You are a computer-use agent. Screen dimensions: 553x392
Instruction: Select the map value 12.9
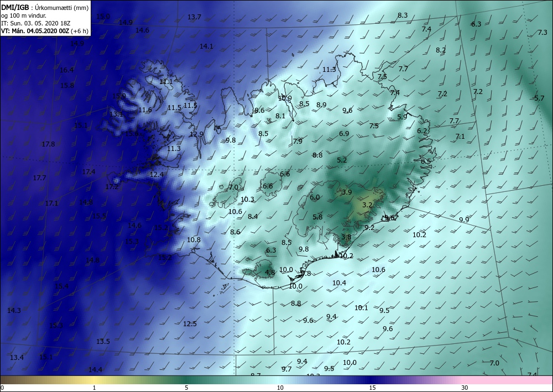pos(196,134)
